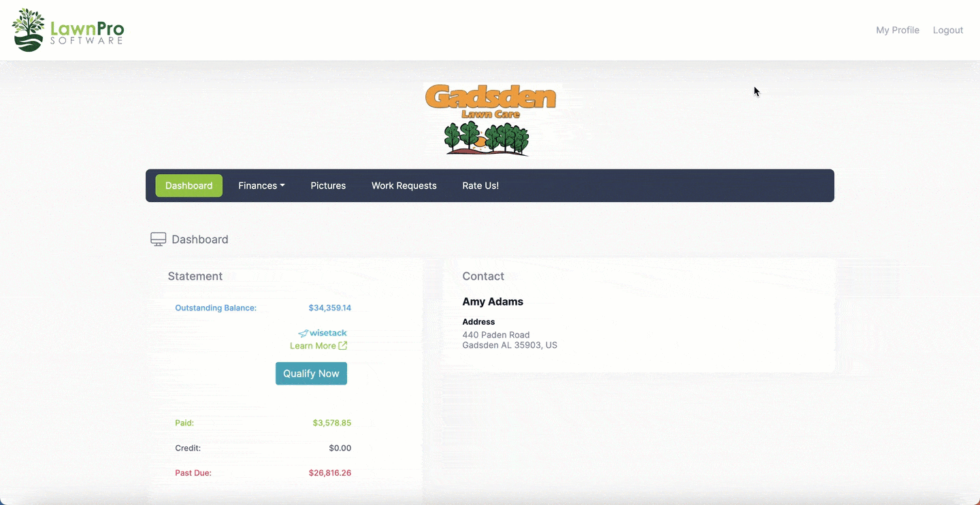
Task: Open the Dashboard tab
Action: click(x=189, y=186)
